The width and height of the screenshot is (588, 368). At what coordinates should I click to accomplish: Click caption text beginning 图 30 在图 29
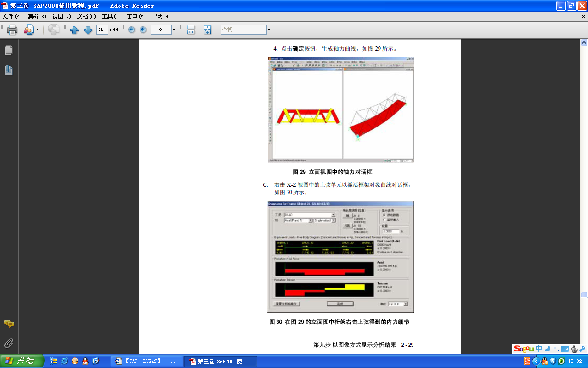[339, 322]
